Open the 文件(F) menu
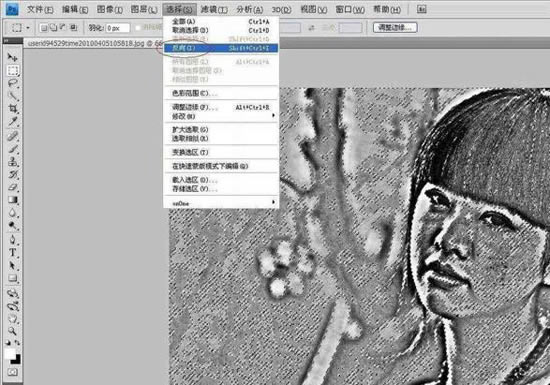This screenshot has width=550, height=385. (40, 9)
